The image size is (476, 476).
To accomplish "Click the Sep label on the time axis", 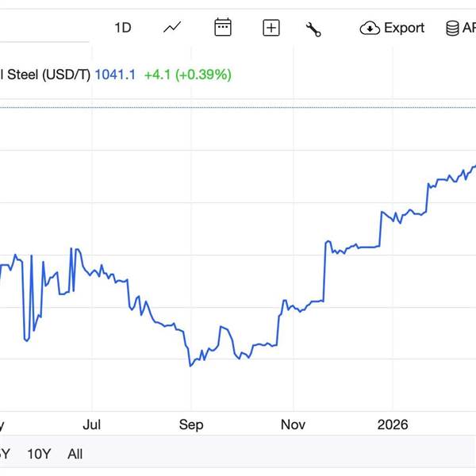I will [191, 424].
